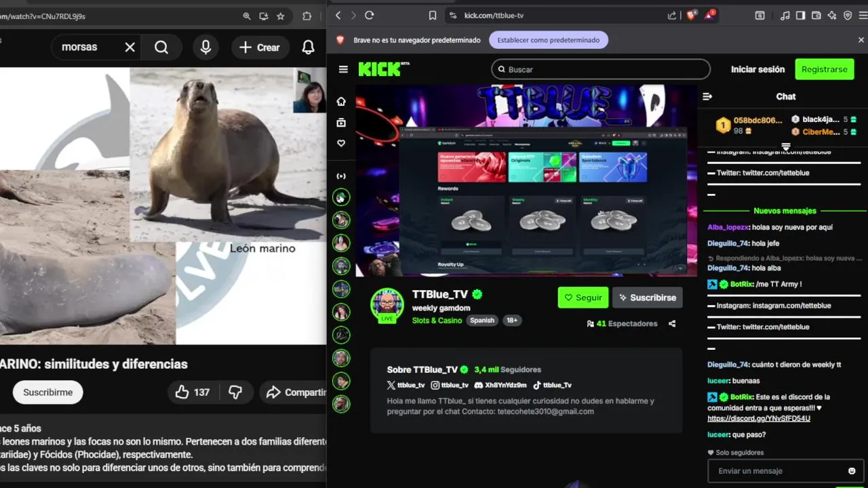Open the discord.gg chat link
This screenshot has width=868, height=488.
(759, 419)
